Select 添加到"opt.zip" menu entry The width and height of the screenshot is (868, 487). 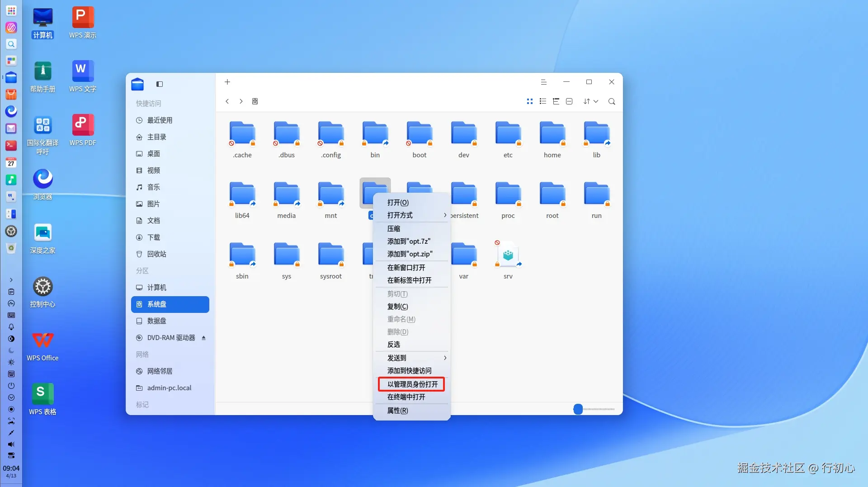coord(412,254)
